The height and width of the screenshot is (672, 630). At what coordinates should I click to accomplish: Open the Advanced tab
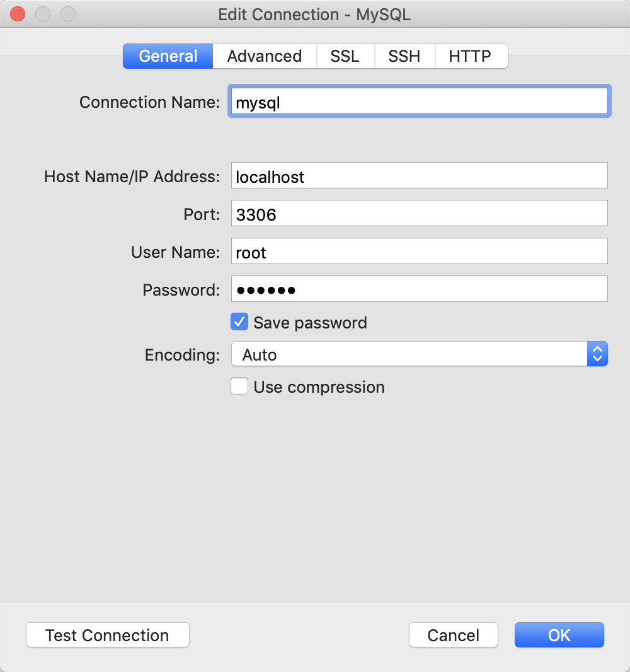(x=264, y=56)
